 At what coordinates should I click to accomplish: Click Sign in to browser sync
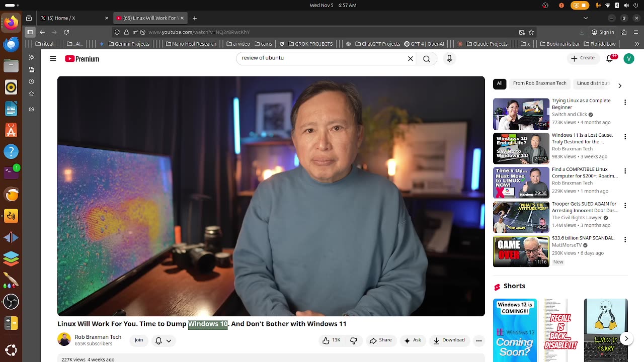pyautogui.click(x=603, y=32)
